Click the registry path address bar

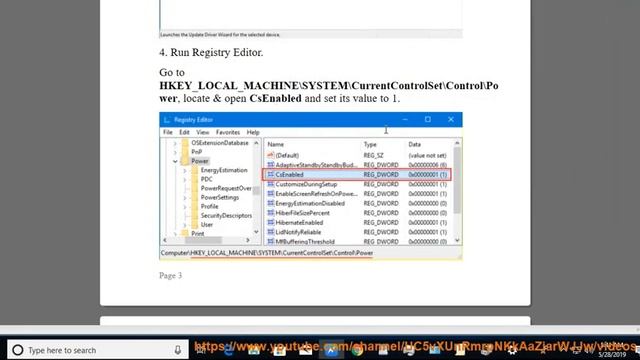(x=311, y=253)
